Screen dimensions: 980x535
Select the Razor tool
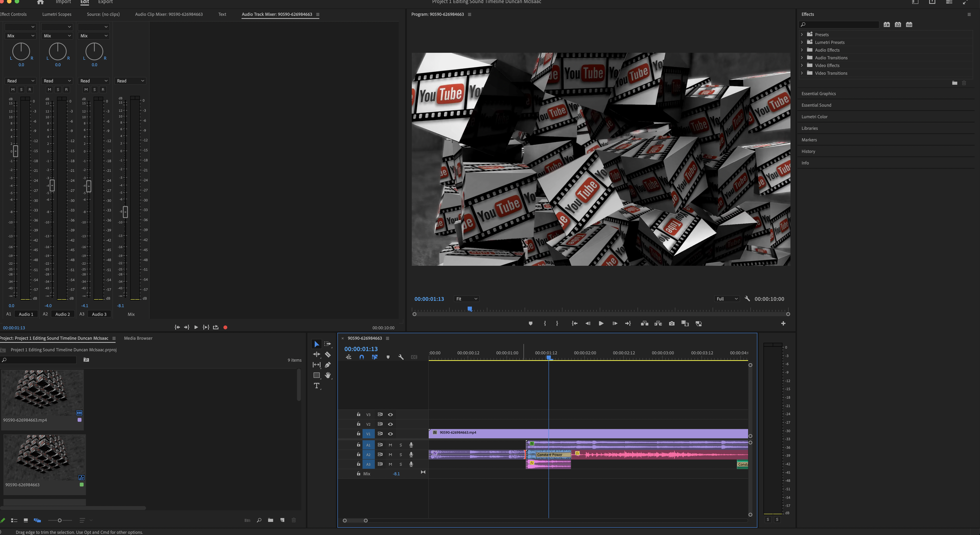(328, 354)
